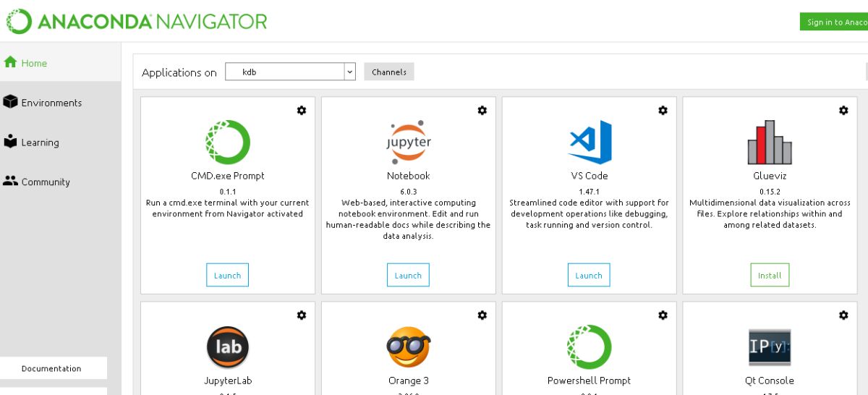Click the Channels button
The image size is (868, 395).
point(389,72)
